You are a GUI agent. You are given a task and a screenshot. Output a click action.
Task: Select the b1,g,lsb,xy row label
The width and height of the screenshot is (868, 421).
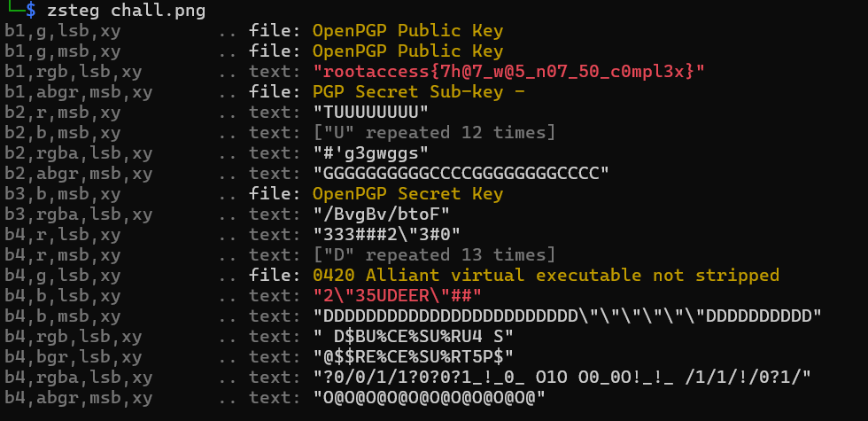[x=63, y=31]
